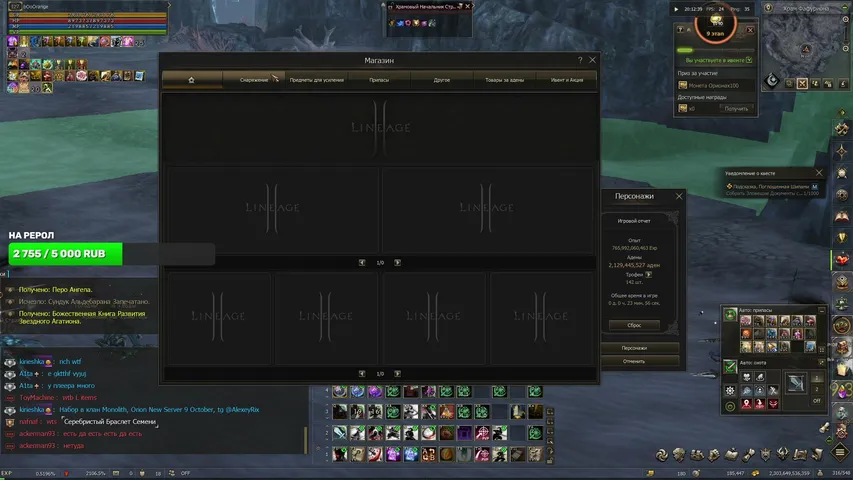Image resolution: width=853 pixels, height=480 pixels.
Task: Open shop help question mark
Action: [580, 60]
